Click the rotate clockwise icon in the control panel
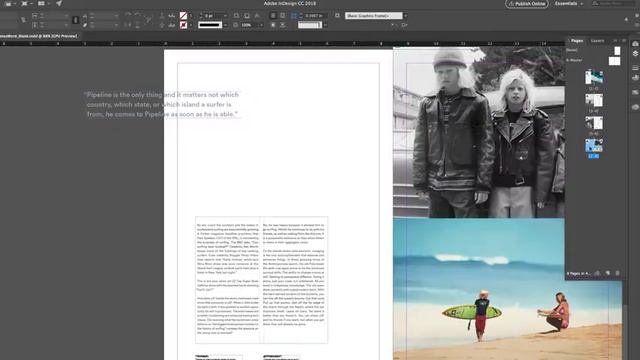This screenshot has width=640, height=360. coord(128,15)
